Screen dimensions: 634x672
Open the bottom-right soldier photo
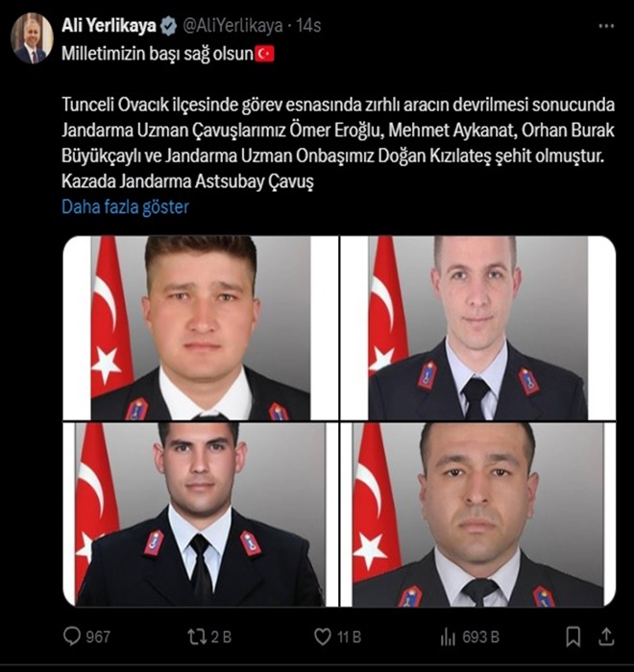(x=478, y=515)
